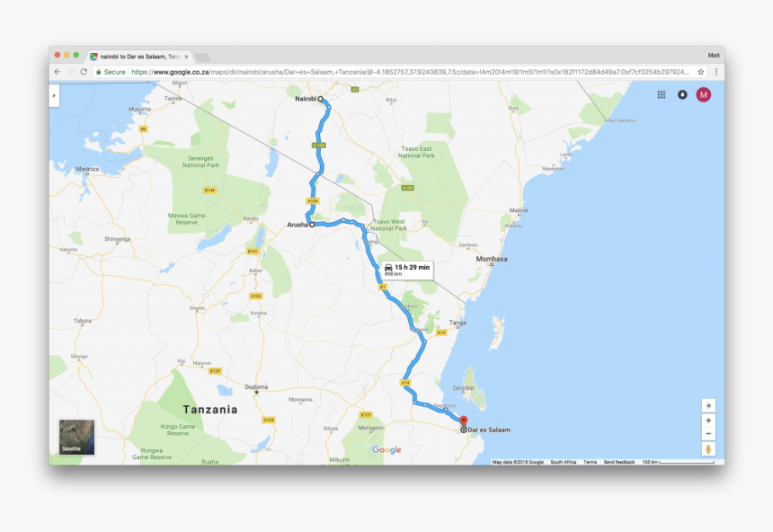Click the Tanga city label

(458, 323)
